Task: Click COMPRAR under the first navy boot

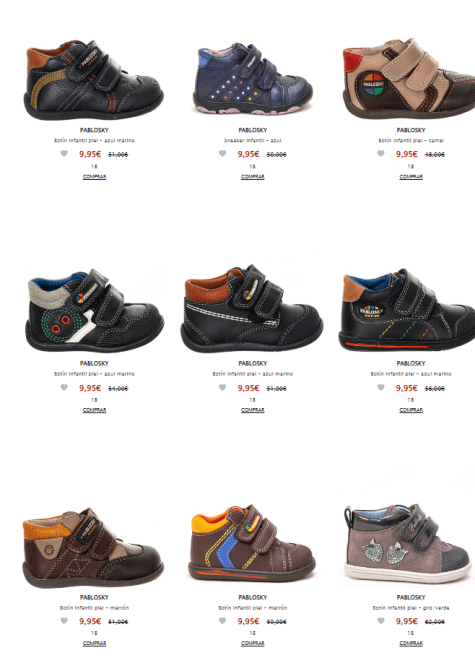Action: point(94,177)
